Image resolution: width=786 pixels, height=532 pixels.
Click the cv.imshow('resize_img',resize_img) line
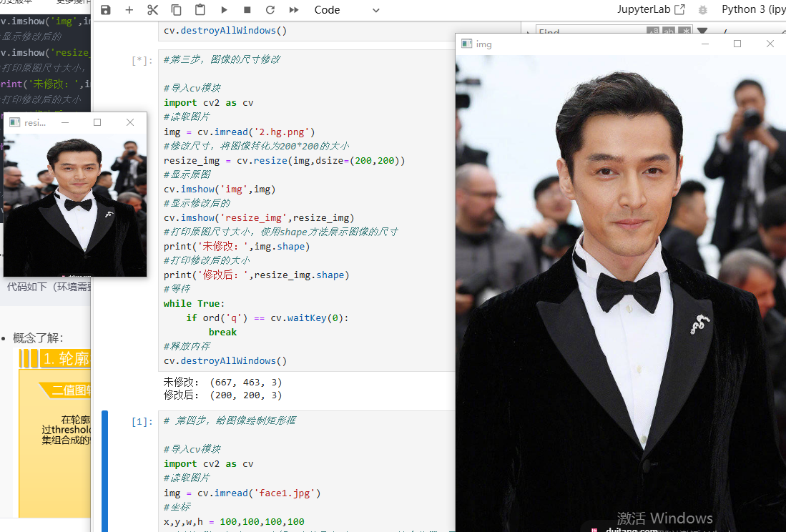coord(259,218)
